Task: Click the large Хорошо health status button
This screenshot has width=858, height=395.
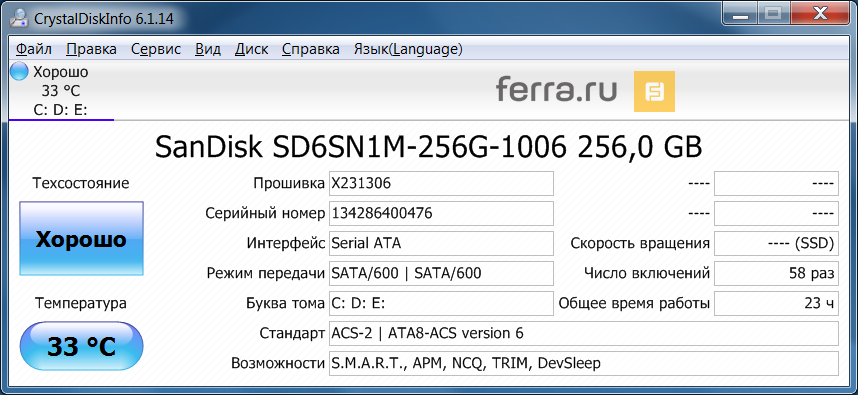Action: (x=82, y=239)
